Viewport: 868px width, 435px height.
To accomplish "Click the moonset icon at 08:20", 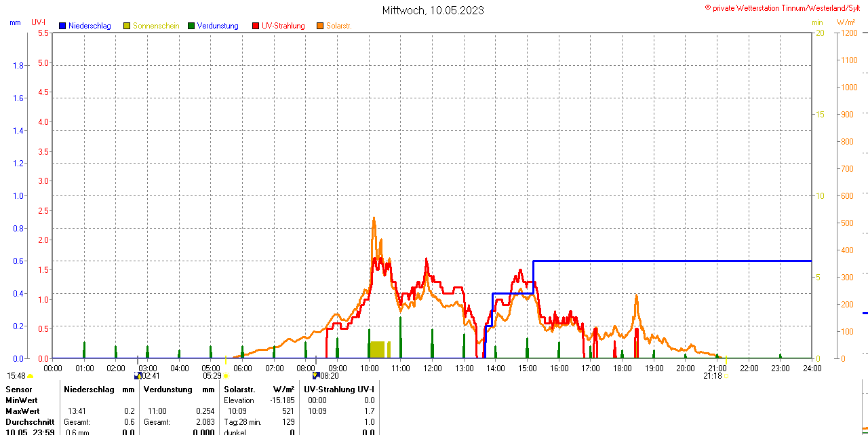I will [315, 375].
